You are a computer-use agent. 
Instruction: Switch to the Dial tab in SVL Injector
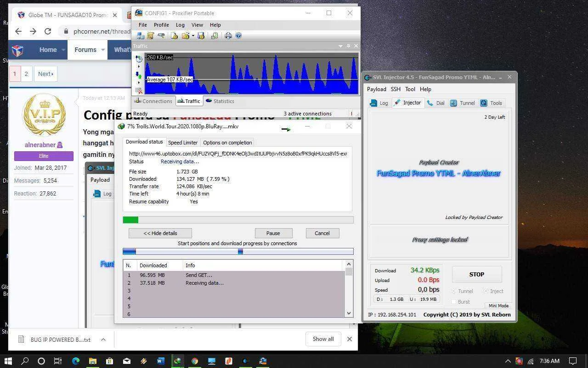(435, 103)
